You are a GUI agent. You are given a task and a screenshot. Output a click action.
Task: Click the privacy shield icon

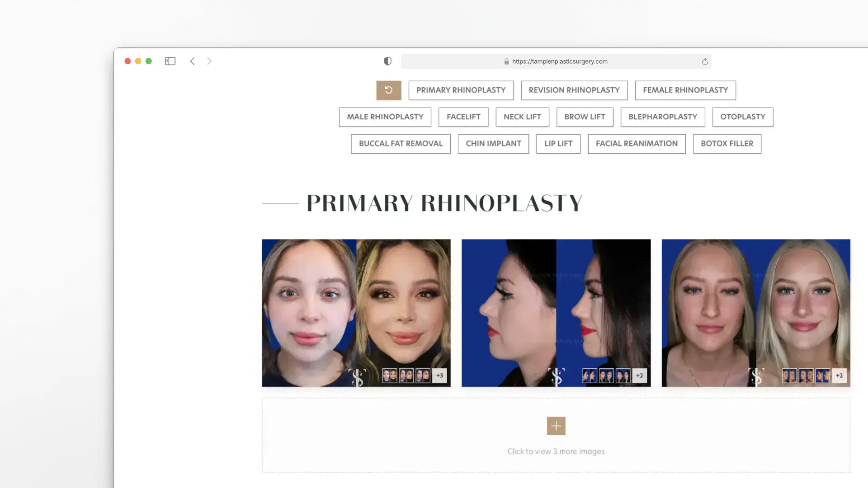[387, 61]
